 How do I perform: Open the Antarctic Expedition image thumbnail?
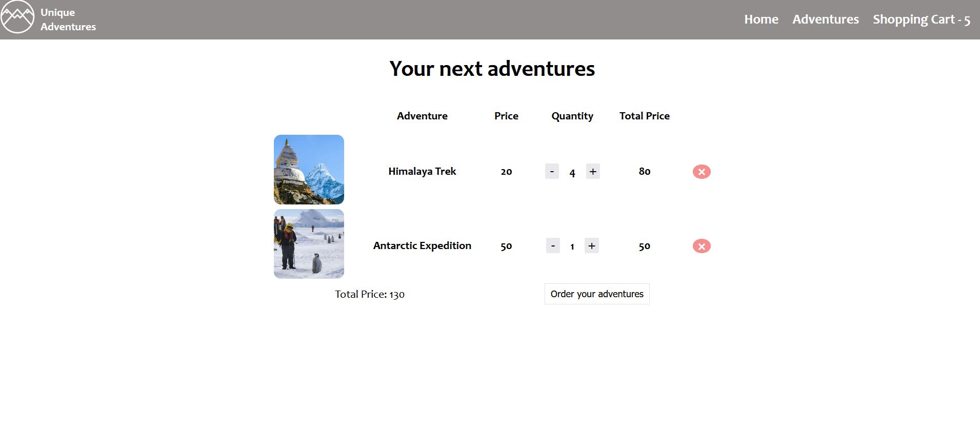coord(308,244)
